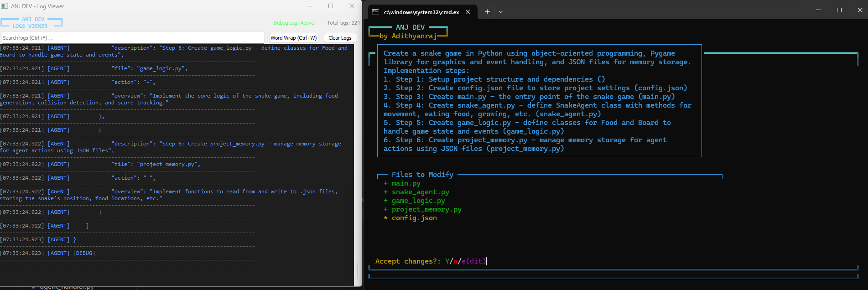This screenshot has width=868, height=290.
Task: Click the Total logs: 224 counter
Action: (343, 23)
